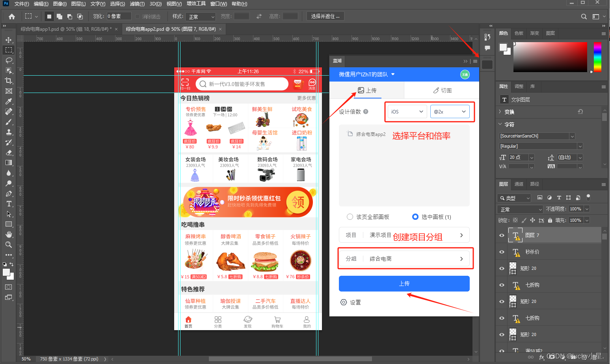
Task: Select the Brush tool
Action: [x=9, y=122]
